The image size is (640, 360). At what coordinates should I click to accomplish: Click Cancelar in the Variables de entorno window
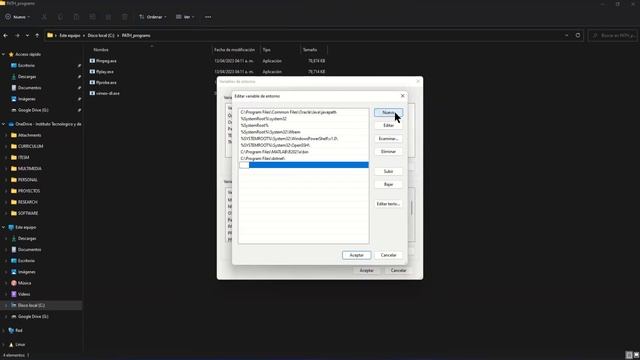tap(398, 271)
